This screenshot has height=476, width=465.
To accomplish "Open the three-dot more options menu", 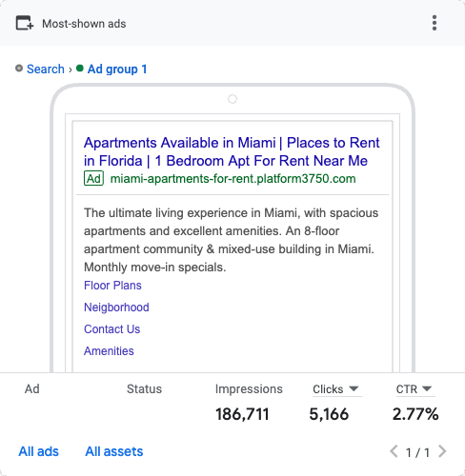I will click(x=435, y=23).
